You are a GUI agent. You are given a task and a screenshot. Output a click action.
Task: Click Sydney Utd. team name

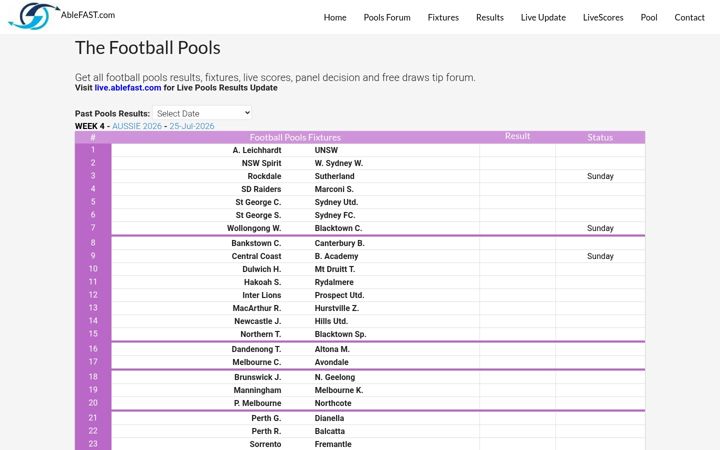(x=336, y=202)
